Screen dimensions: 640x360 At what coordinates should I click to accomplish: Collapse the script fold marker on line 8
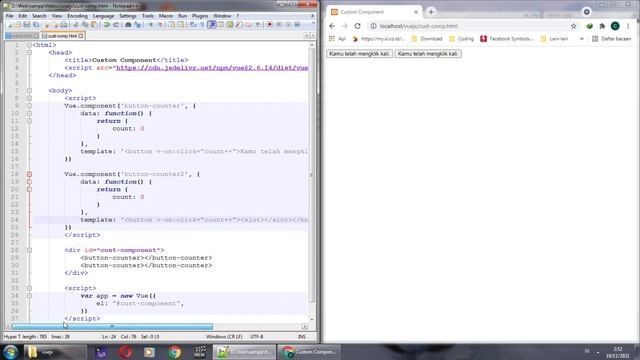click(29, 98)
